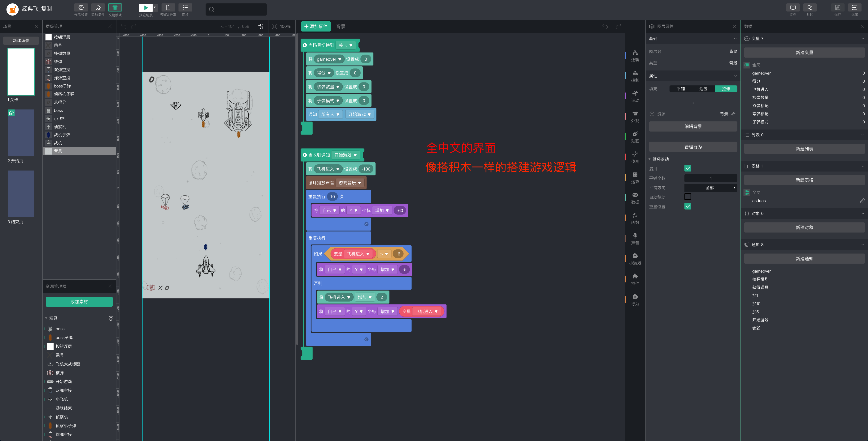Open the 侦测 block category
Viewport: 868px width, 441px height.
coord(635,157)
